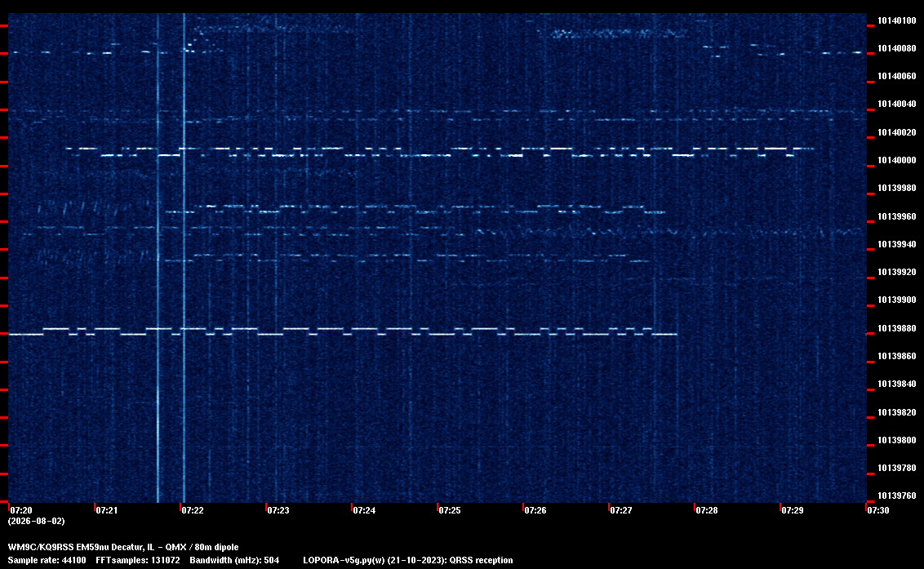The height and width of the screenshot is (569, 924).
Task: Click the 10139960 frequency scale label
Action: click(897, 216)
